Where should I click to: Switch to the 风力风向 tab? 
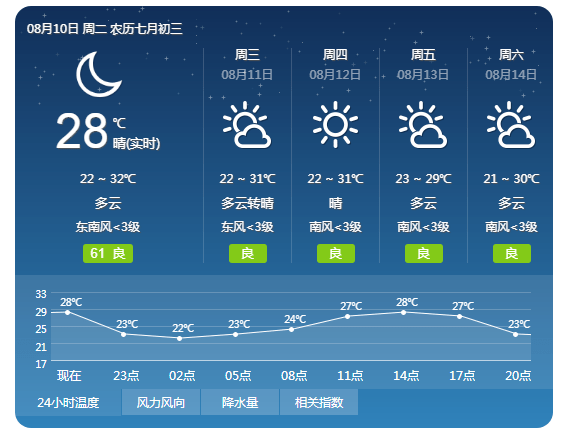(161, 402)
